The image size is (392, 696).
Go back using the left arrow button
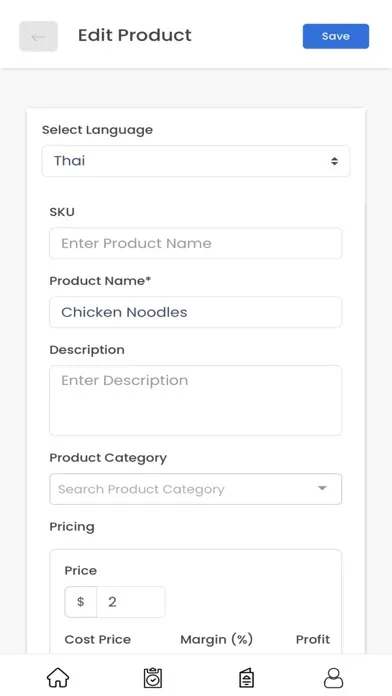tap(38, 36)
